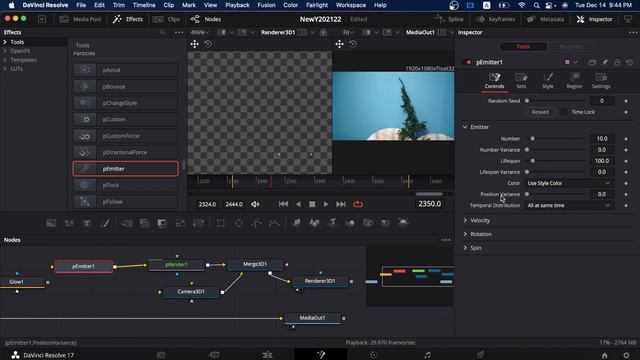Select the Text+ tool in toolbar

(x=87, y=223)
